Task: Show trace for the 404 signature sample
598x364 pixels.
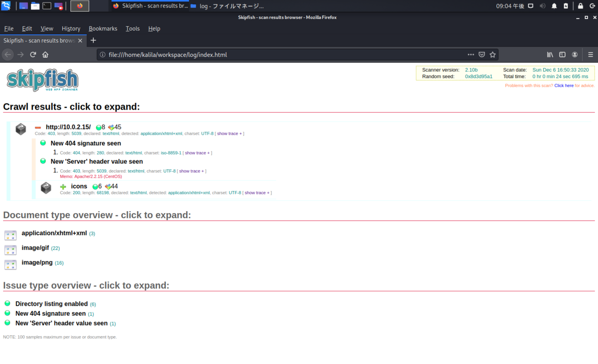Action: coord(196,153)
